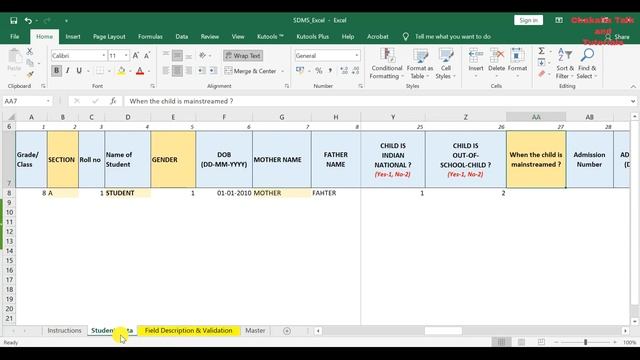Click the horizontal scrollbar thumb
Viewport: 640px width, 360px height.
[x=443, y=331]
